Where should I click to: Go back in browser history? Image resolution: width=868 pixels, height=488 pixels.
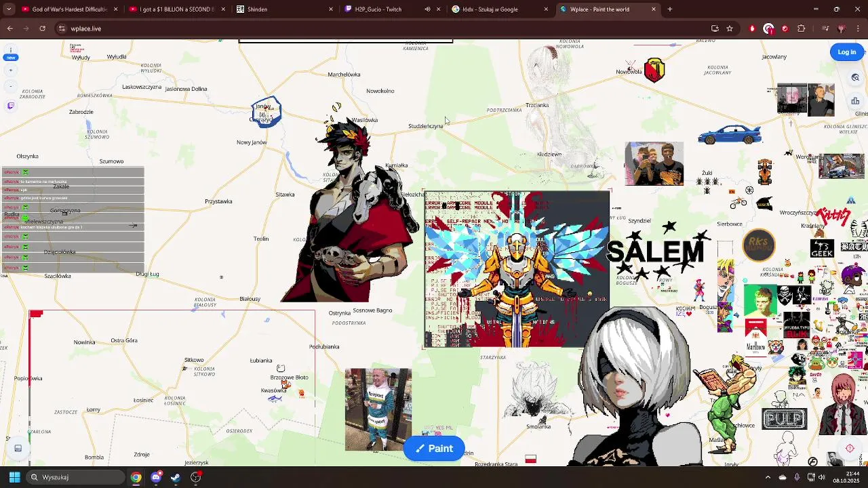(x=10, y=28)
